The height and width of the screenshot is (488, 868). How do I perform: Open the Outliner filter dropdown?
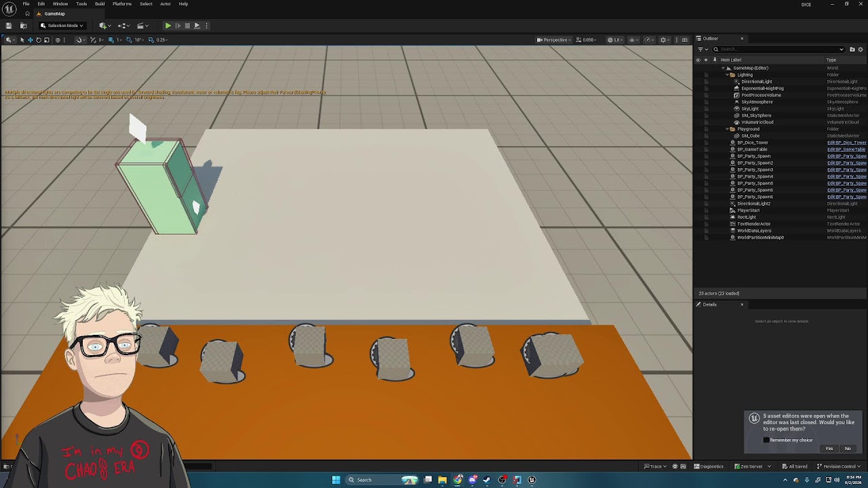(x=701, y=49)
